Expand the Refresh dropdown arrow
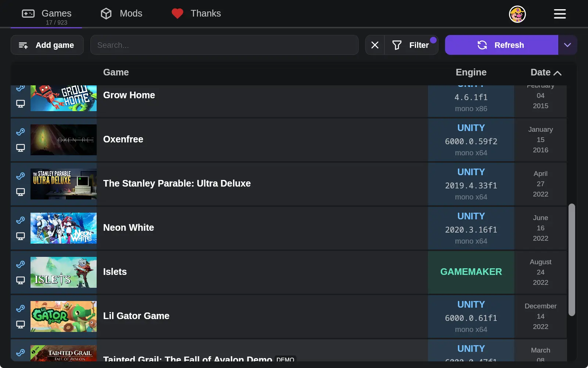The height and width of the screenshot is (368, 588). click(567, 45)
